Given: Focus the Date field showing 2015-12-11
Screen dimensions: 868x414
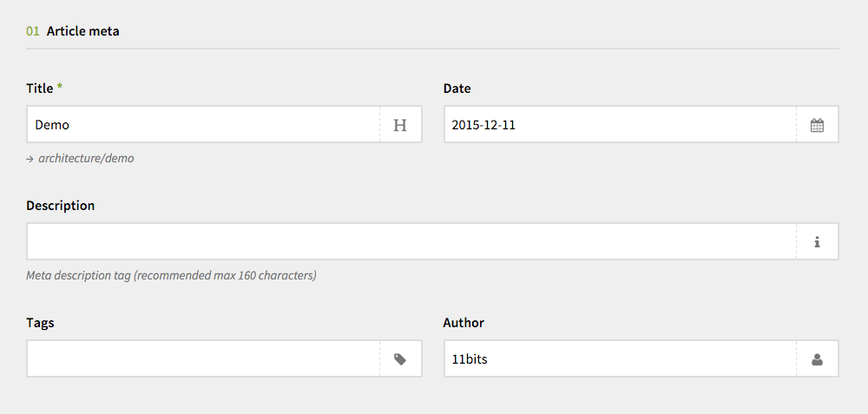Looking at the screenshot, I should click(x=620, y=124).
